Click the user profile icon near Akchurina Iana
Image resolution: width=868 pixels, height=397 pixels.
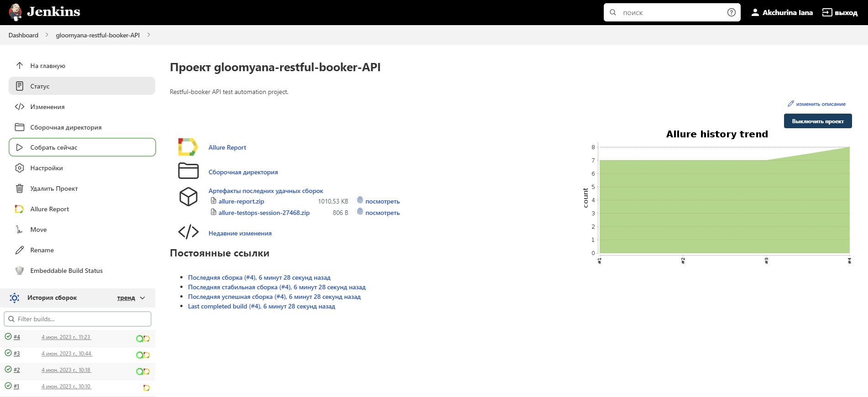point(755,12)
